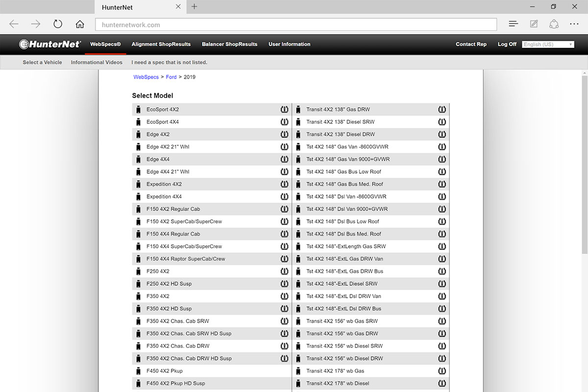Select model Tst 4X2 148" Gas Van -8600GVWR
Image resolution: width=588 pixels, height=392 pixels.
(x=347, y=147)
